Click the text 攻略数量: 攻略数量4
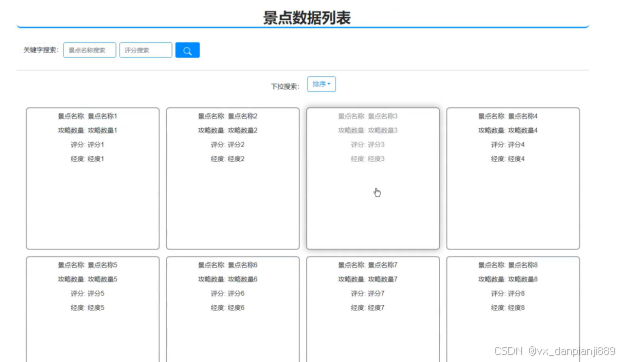 pos(508,130)
